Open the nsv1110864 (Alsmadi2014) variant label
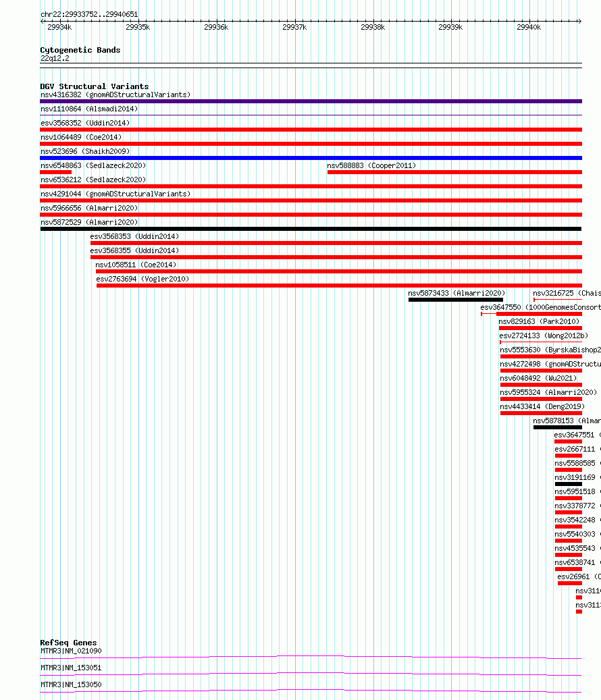The width and height of the screenshot is (601, 700). pos(89,109)
